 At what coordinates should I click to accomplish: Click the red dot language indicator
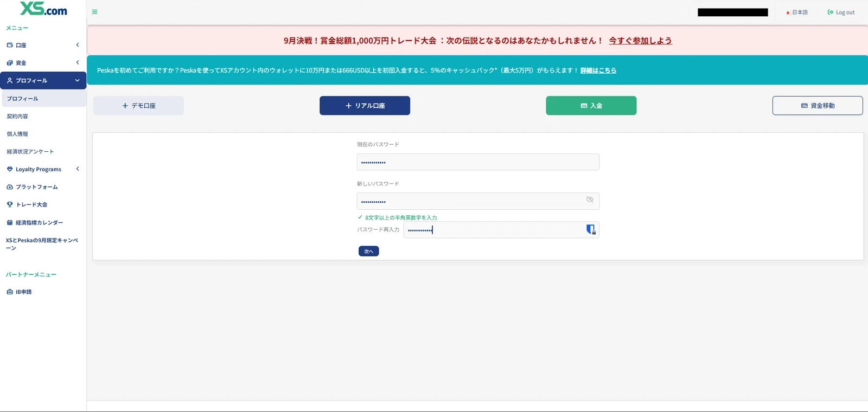788,12
